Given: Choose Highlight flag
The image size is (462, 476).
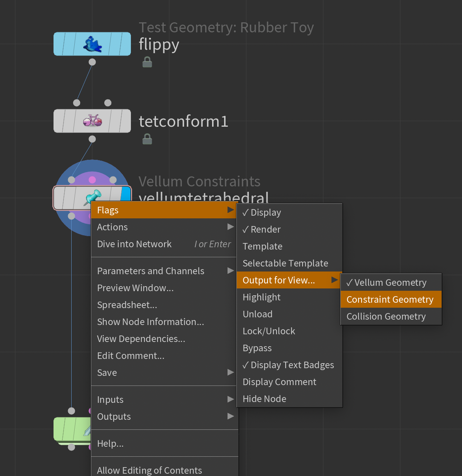Looking at the screenshot, I should [290, 297].
